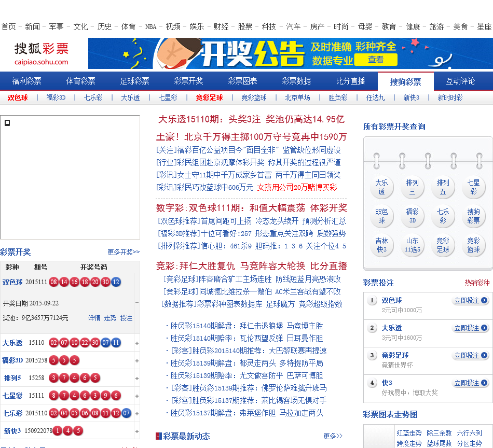This screenshot has height=448, width=493.
Task: Open 首页 link in top site navigation
Action: pyautogui.click(x=8, y=27)
